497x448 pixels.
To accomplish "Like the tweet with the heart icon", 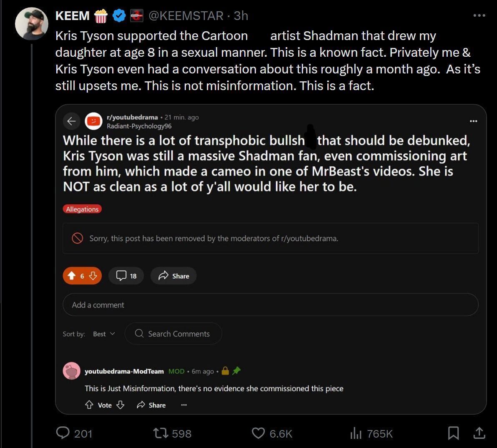I will (x=259, y=434).
